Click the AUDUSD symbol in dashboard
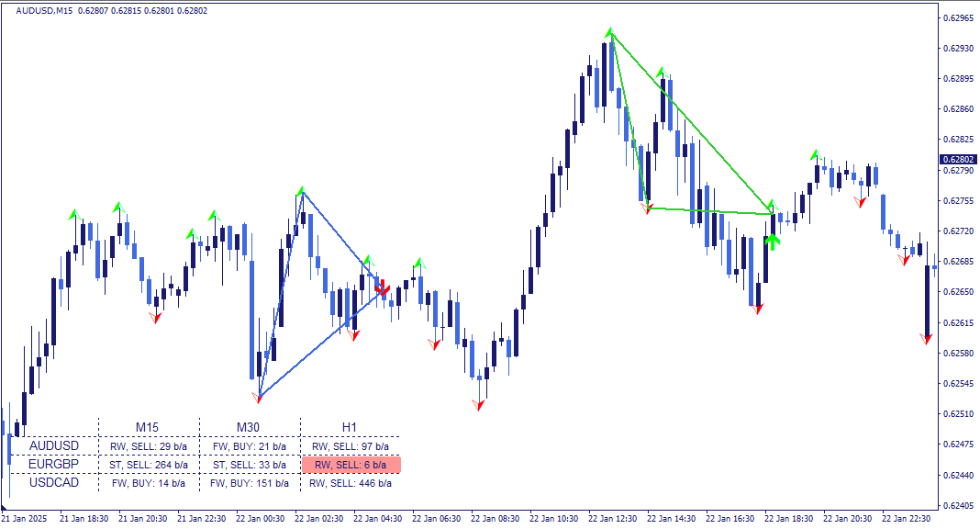Image resolution: width=980 pixels, height=529 pixels. [x=54, y=445]
